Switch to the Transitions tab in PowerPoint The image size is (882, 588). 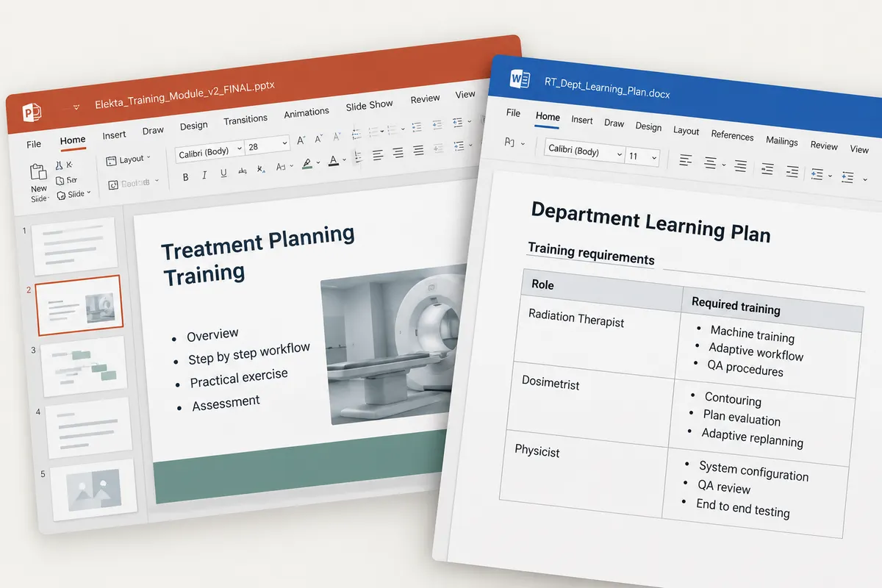[x=245, y=120]
